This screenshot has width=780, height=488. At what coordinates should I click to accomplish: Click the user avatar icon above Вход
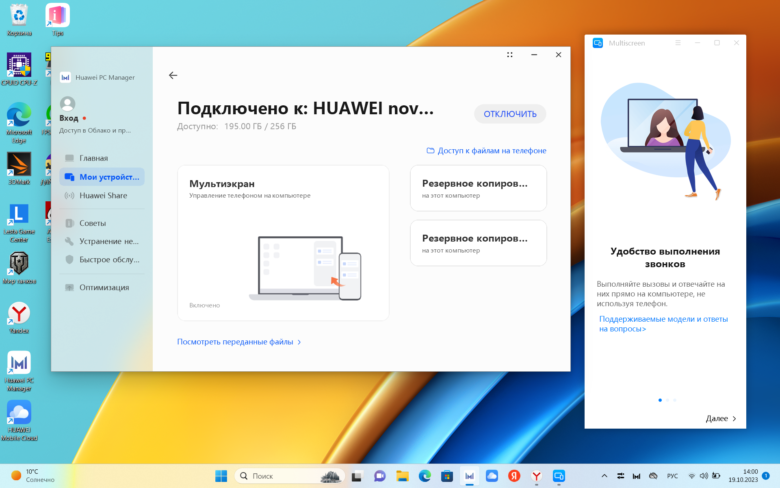tap(67, 103)
